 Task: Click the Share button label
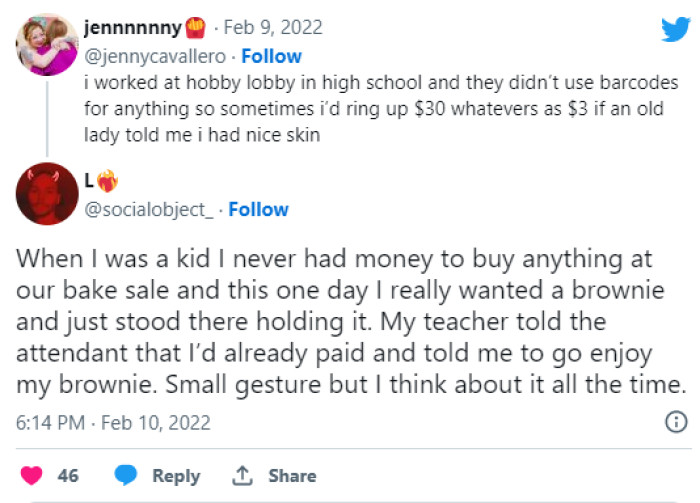pyautogui.click(x=292, y=476)
